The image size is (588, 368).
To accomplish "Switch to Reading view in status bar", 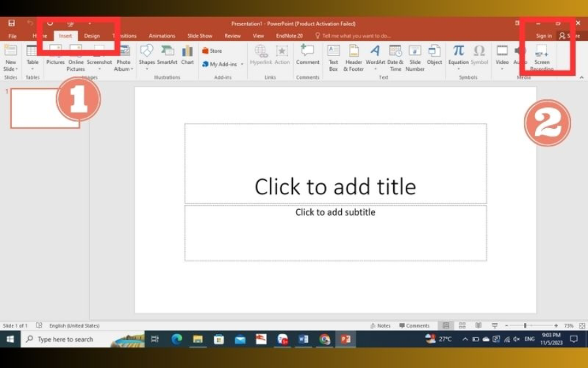I will point(478,326).
